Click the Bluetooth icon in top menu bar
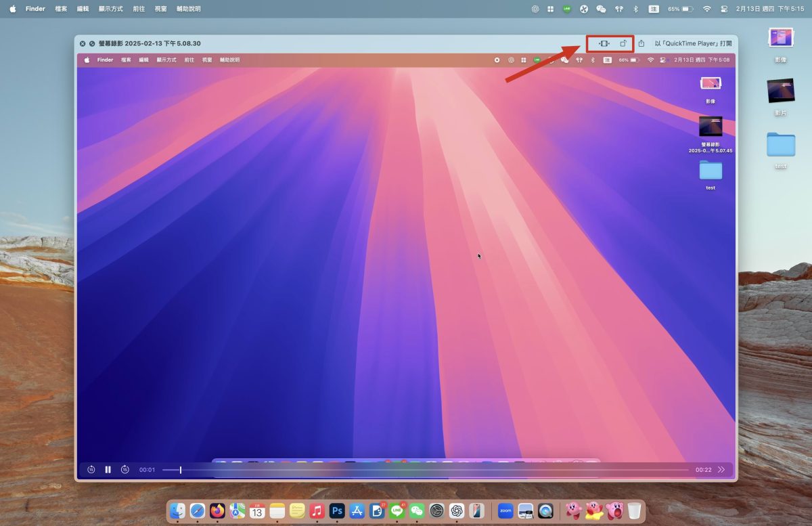 click(635, 9)
